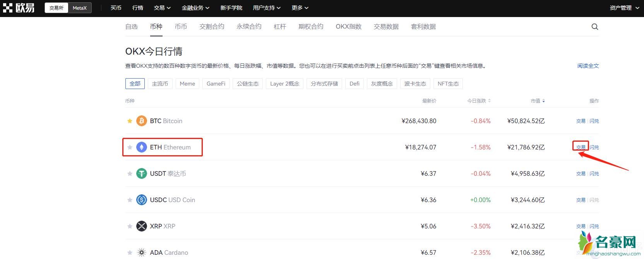Click the Bitcoin coin icon
The height and width of the screenshot is (259, 644).
coord(142,121)
